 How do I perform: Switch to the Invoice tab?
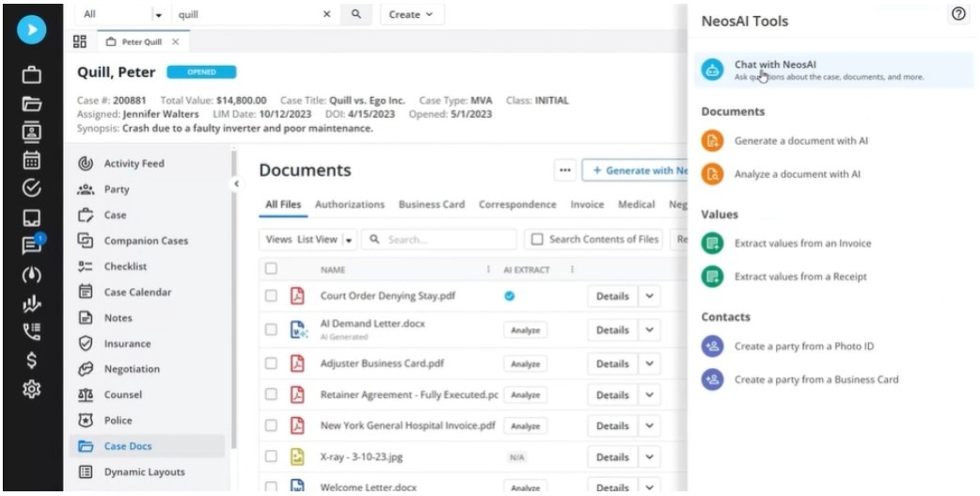(x=587, y=204)
